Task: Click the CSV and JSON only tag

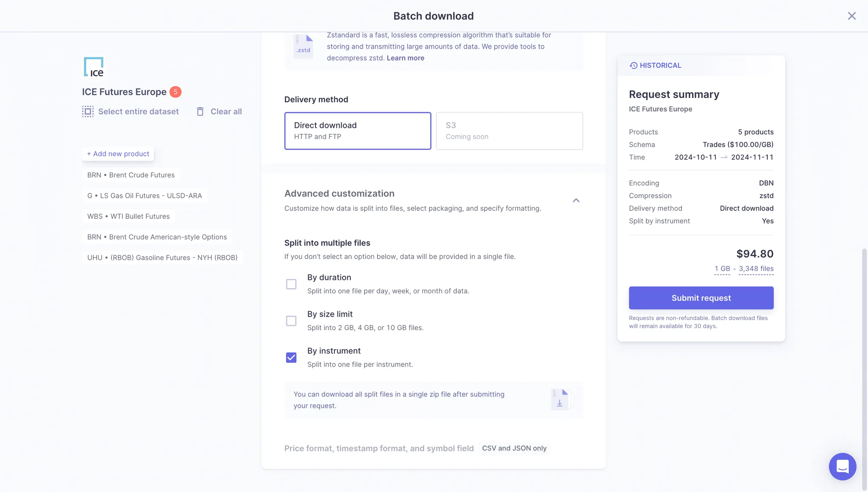Action: [x=514, y=448]
